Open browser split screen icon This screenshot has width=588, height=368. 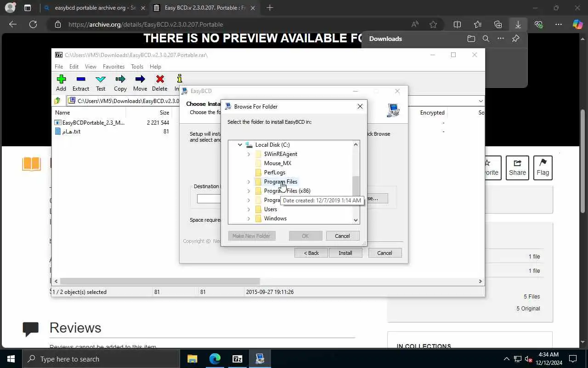[x=458, y=24]
